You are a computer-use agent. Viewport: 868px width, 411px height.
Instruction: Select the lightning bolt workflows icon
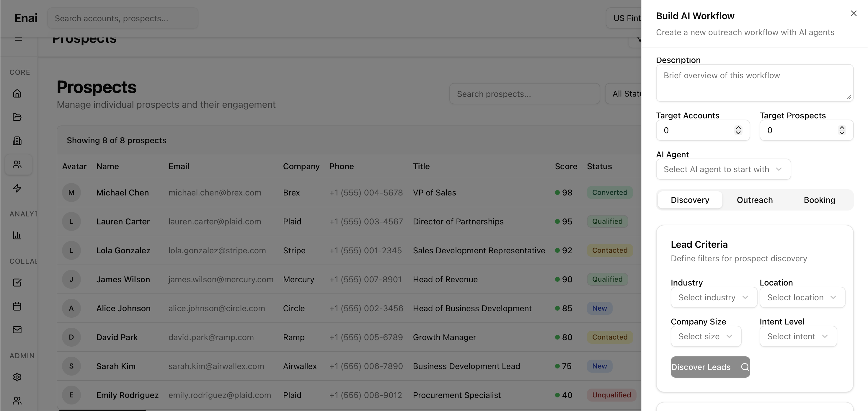pyautogui.click(x=17, y=188)
